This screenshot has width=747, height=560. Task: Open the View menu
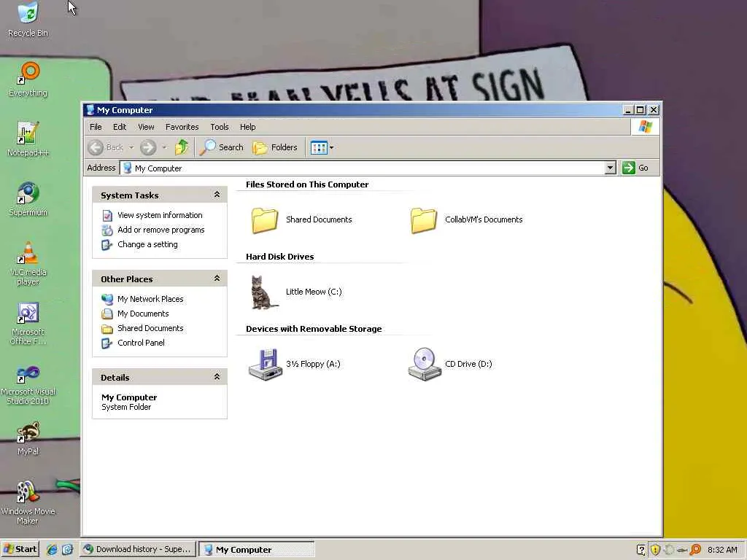click(146, 127)
